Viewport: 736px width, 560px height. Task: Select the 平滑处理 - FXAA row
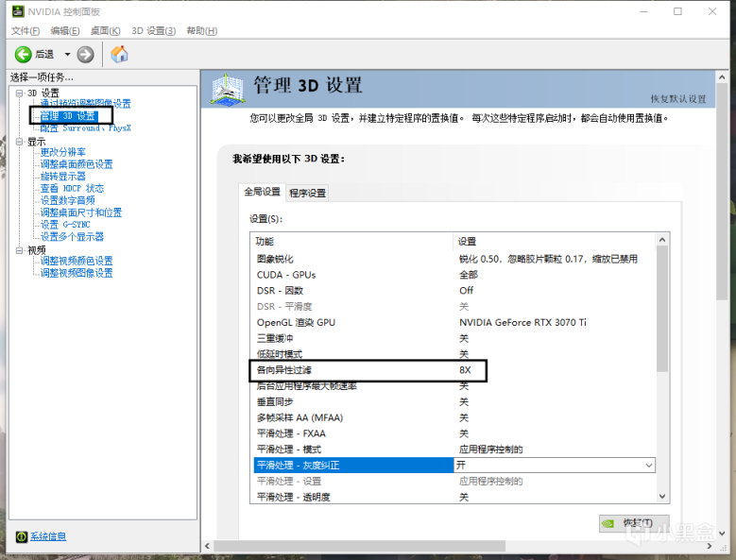pyautogui.click(x=453, y=433)
